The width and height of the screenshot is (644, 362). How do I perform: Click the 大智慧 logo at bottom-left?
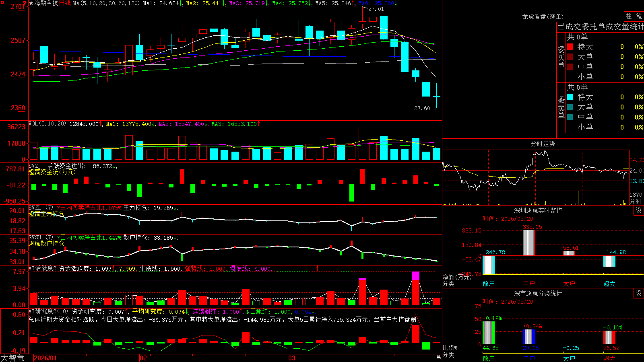click(x=12, y=358)
